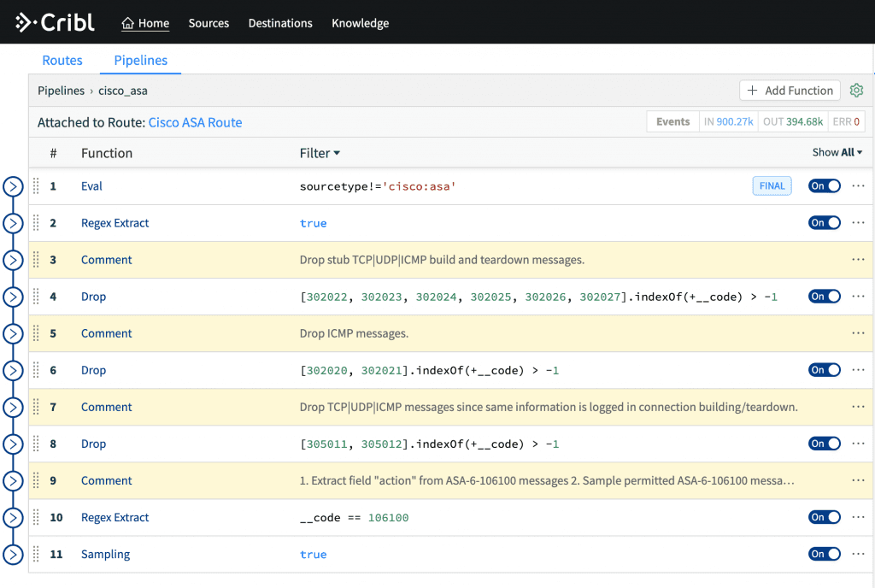Open the Show All dropdown
Screen dimensions: 875x588
[837, 153]
